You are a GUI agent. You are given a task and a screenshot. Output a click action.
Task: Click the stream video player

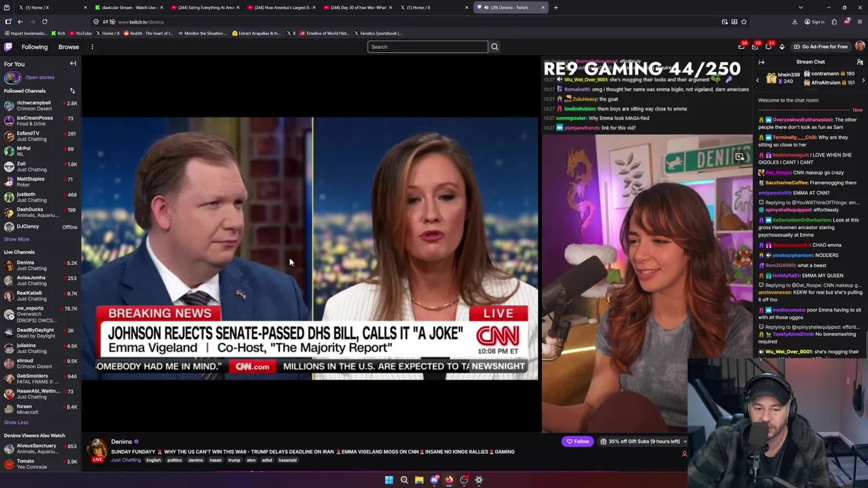click(x=311, y=248)
